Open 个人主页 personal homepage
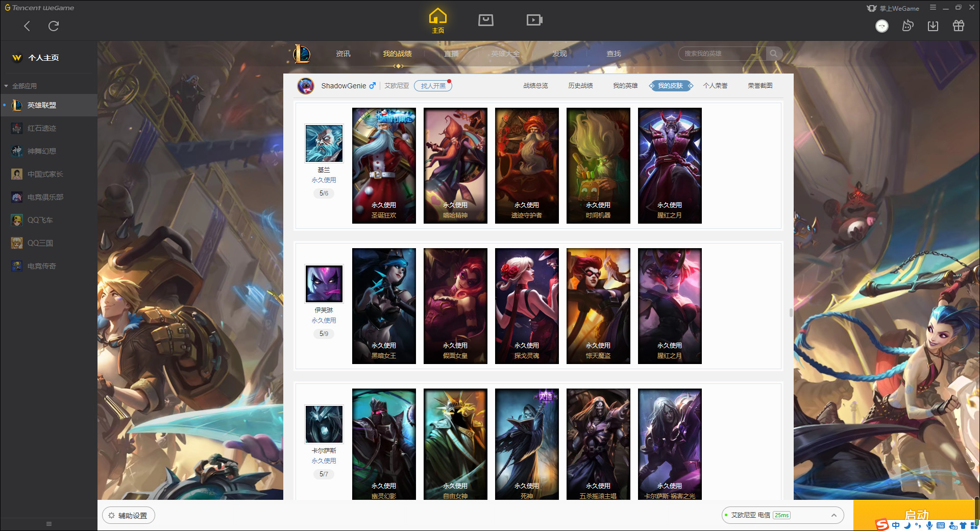Image resolution: width=980 pixels, height=531 pixels. click(36, 58)
